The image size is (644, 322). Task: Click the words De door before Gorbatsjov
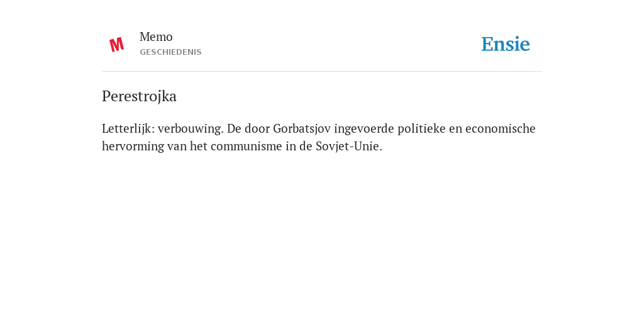(248, 128)
